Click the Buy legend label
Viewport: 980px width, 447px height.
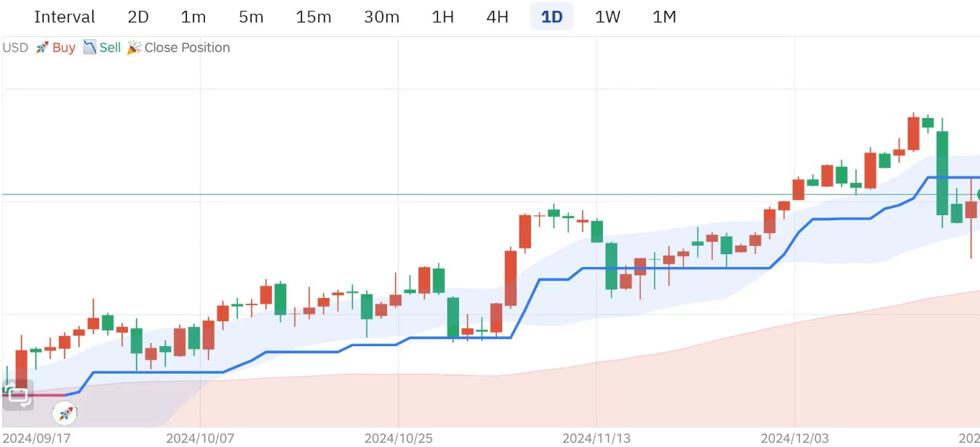point(64,48)
